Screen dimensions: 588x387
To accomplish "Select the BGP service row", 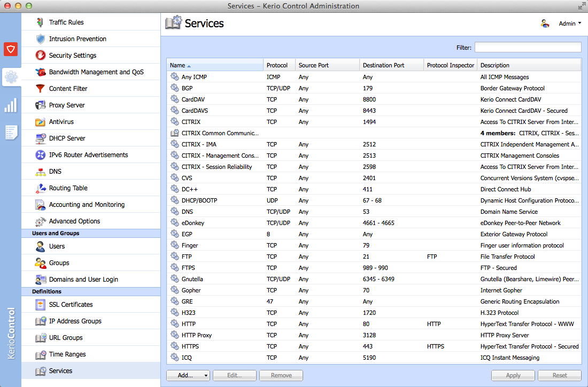I will (374, 88).
